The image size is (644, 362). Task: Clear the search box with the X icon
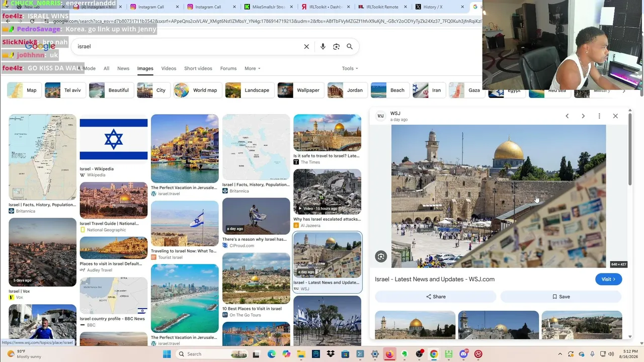tap(306, 47)
